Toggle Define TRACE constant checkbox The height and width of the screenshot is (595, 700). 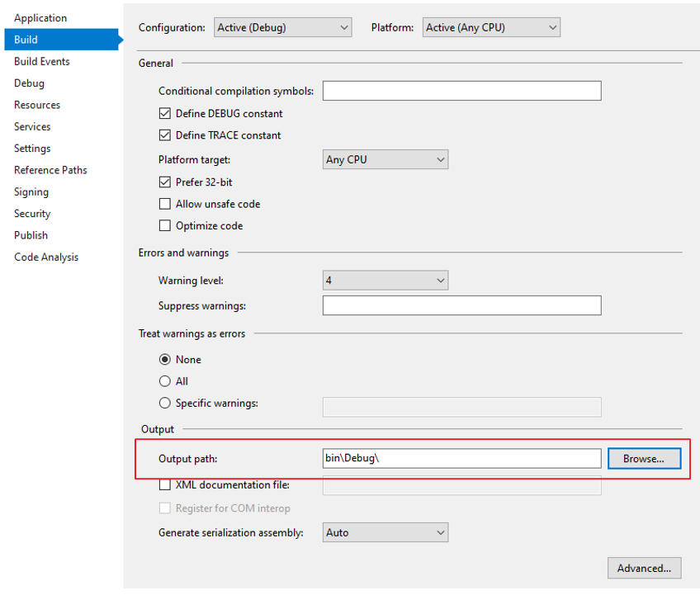pyautogui.click(x=165, y=135)
